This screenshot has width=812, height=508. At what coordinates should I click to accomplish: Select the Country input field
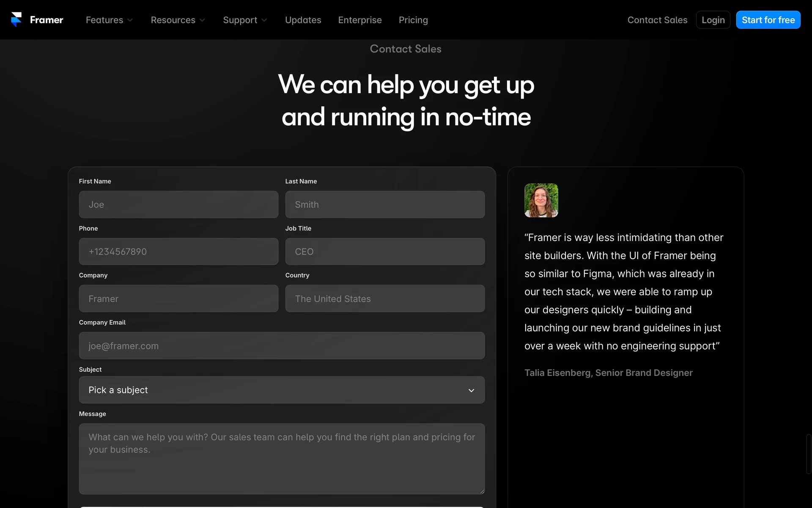385,298
